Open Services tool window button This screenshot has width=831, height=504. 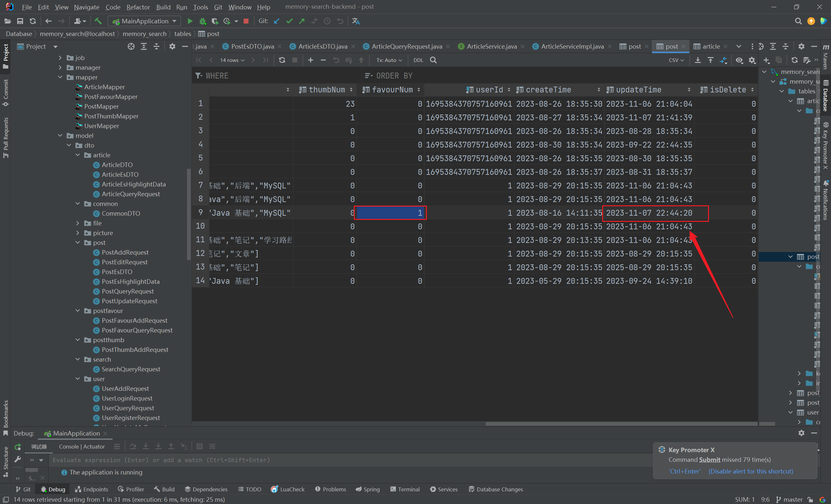point(443,489)
